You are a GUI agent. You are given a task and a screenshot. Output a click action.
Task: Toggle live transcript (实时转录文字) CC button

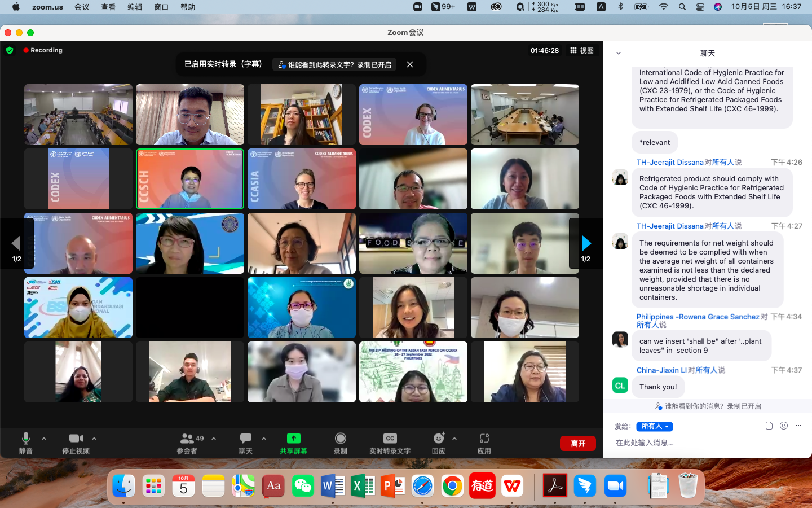click(390, 439)
